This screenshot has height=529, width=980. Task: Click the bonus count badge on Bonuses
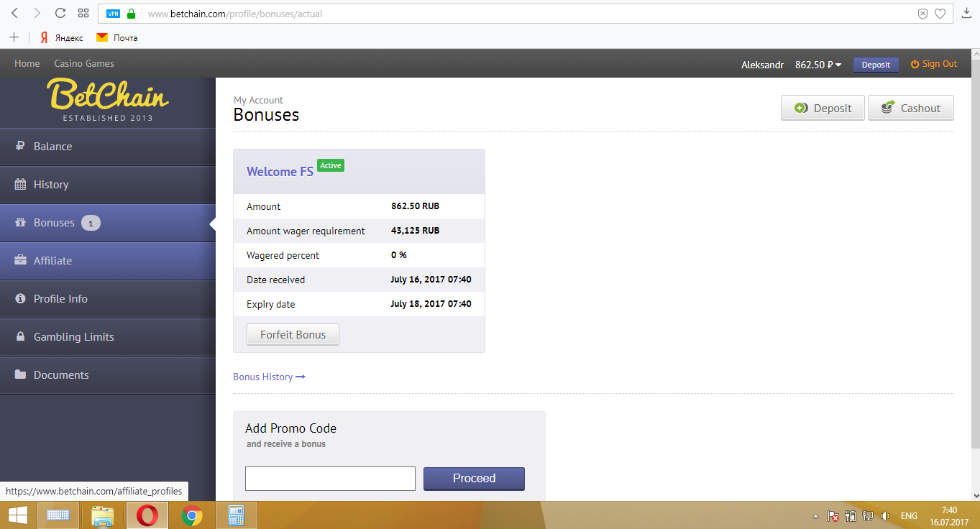click(91, 223)
